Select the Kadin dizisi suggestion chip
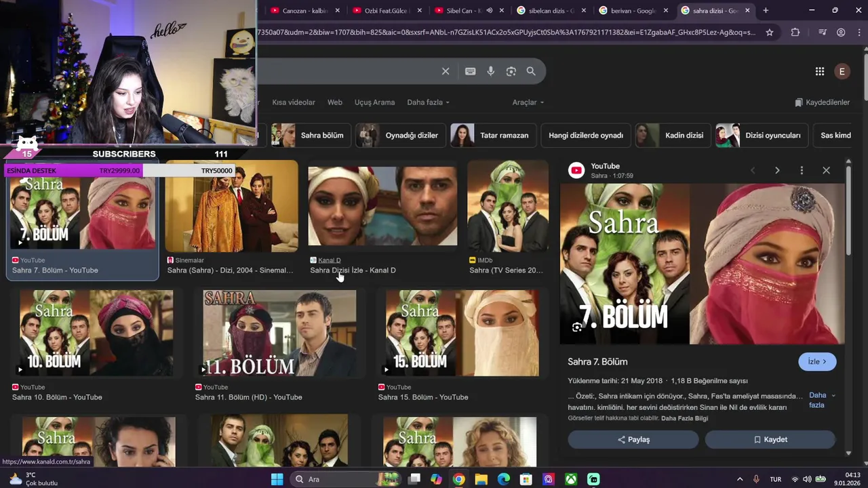Screen dimensions: 868x488 click(673, 135)
